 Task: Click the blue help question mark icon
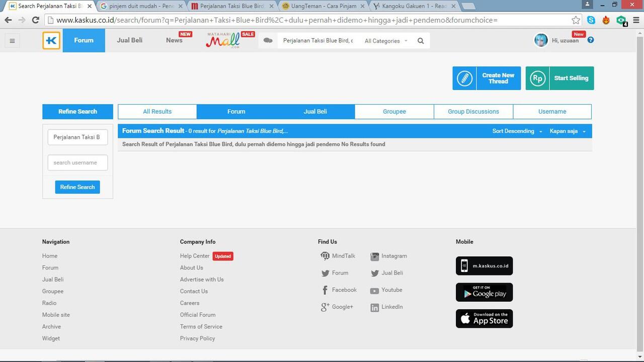591,40
